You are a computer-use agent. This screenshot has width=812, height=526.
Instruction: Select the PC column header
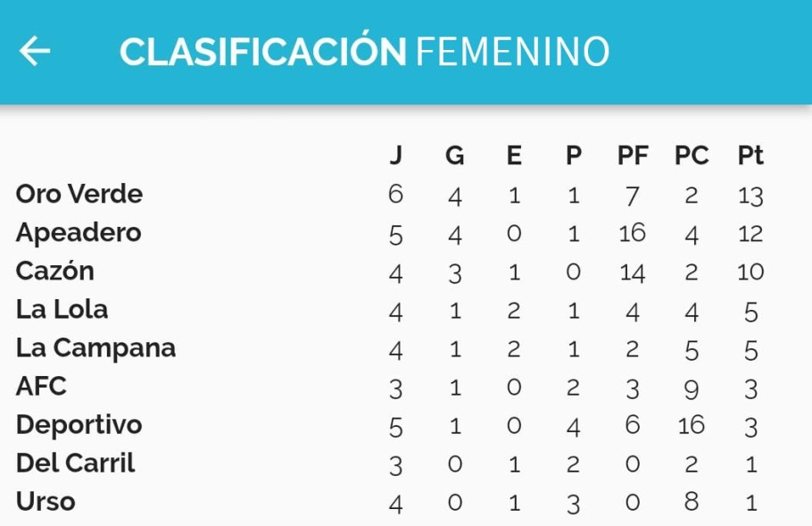pyautogui.click(x=692, y=155)
